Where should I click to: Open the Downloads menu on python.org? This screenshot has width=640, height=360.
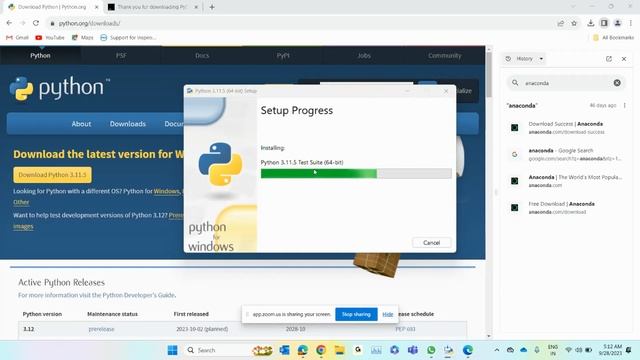pos(128,124)
